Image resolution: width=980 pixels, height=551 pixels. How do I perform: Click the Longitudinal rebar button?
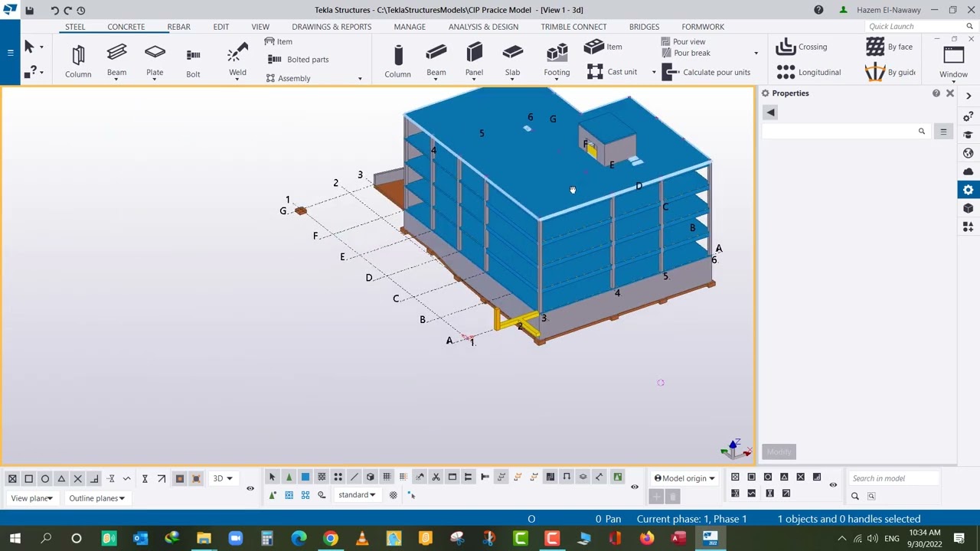[808, 72]
